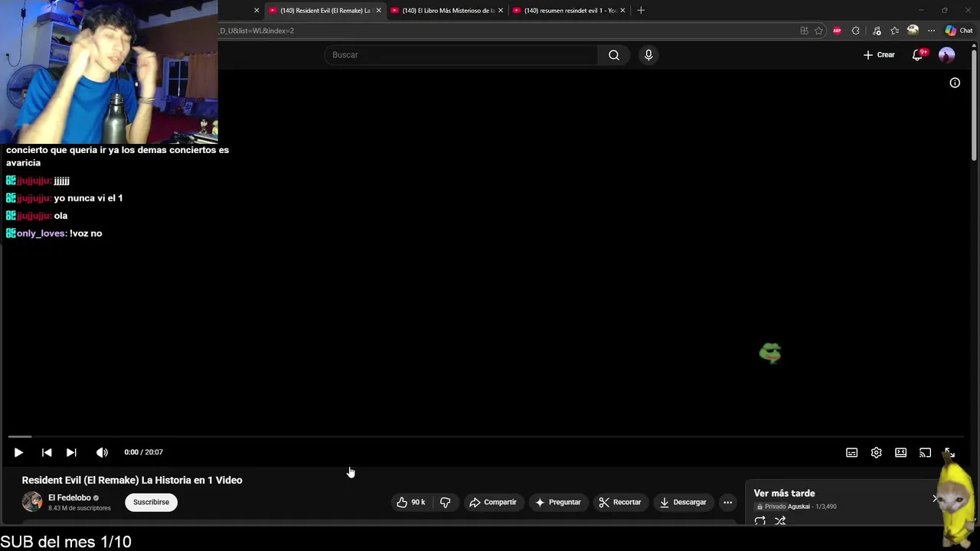Open El Fedelobo channel avatar
The image size is (980, 551).
(x=32, y=502)
